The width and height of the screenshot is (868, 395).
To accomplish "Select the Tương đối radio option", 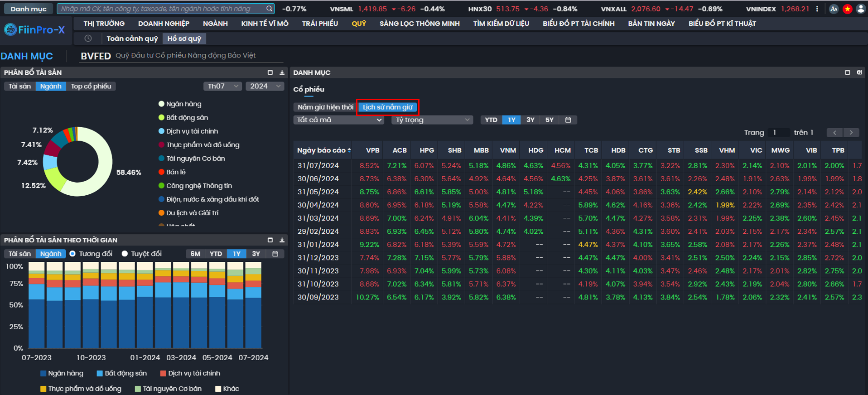I will (x=72, y=254).
